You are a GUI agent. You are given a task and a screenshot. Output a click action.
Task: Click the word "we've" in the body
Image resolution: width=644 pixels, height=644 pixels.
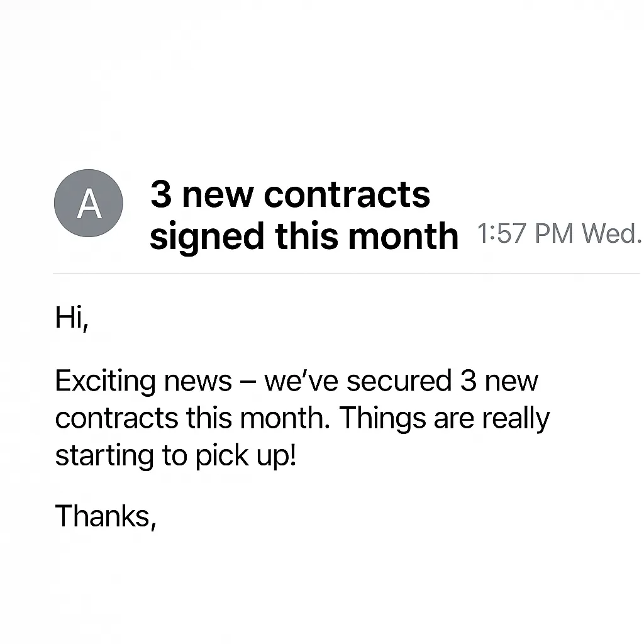(301, 380)
